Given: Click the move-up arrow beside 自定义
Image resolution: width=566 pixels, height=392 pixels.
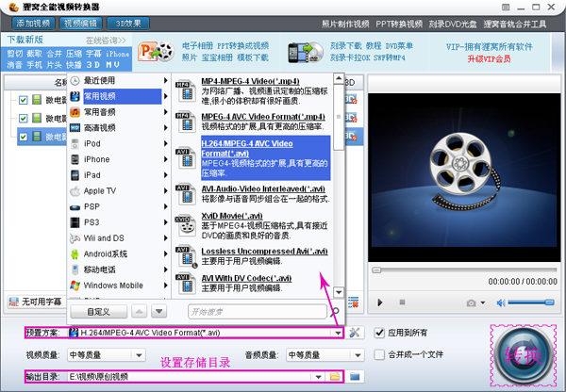Looking at the screenshot, I should pos(139,311).
